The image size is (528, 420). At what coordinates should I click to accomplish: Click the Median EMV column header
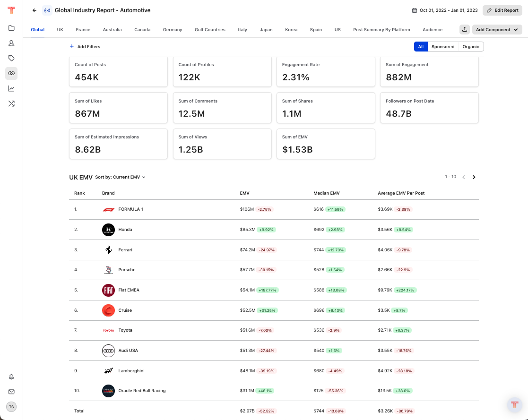326,193
